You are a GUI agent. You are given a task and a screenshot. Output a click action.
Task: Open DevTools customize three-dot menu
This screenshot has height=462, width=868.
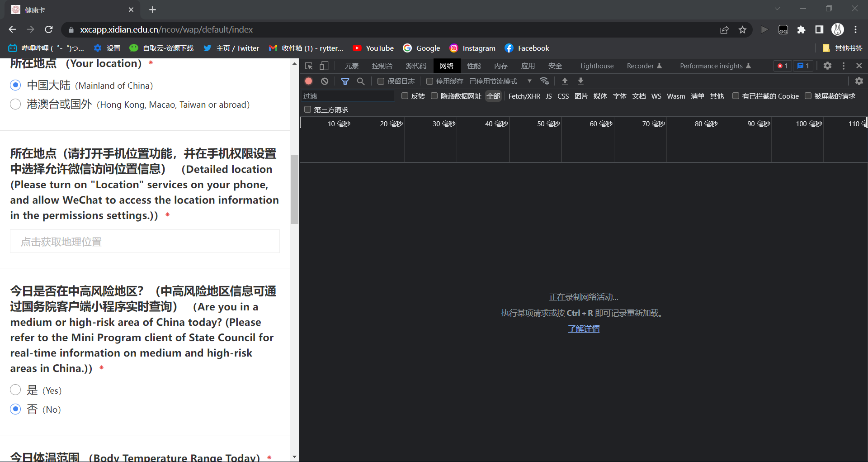[x=844, y=66]
